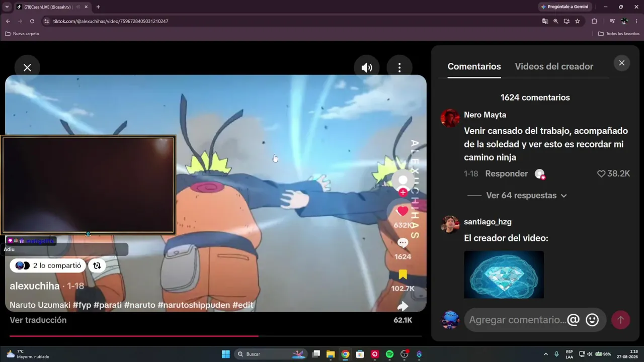Repost the video with the repost icon
The height and width of the screenshot is (362, 644).
(x=97, y=265)
